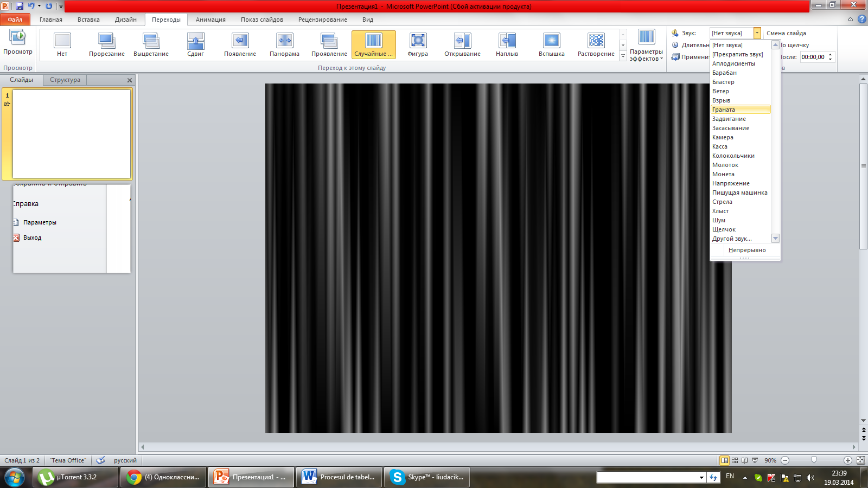Image resolution: width=868 pixels, height=488 pixels.
Task: Switch to Reading view
Action: click(x=744, y=460)
